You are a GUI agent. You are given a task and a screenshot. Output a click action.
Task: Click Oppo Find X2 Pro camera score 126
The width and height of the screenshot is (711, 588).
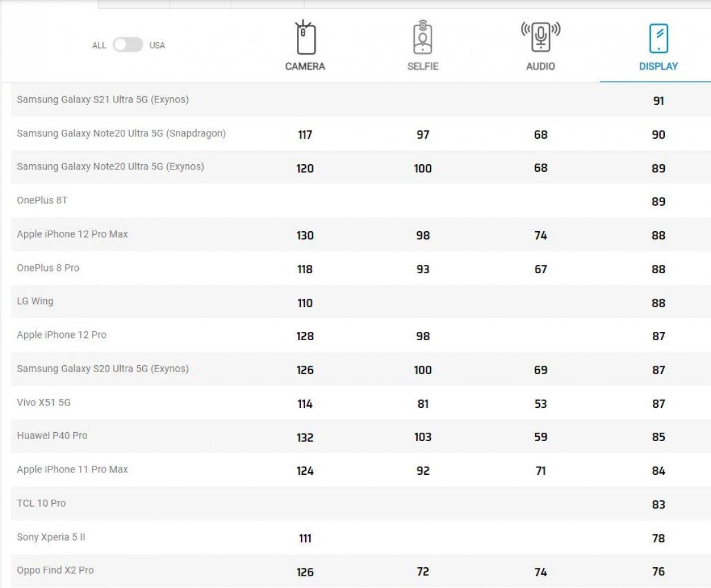pos(305,572)
